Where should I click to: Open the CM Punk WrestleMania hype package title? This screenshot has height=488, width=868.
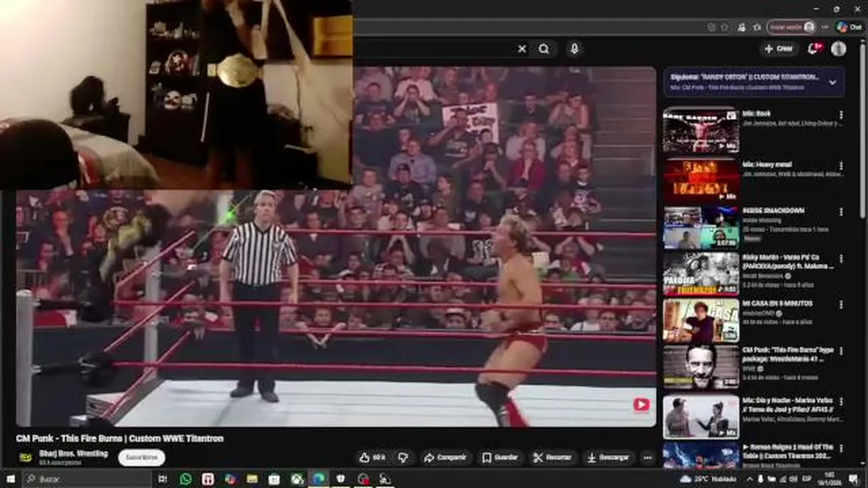(788, 355)
